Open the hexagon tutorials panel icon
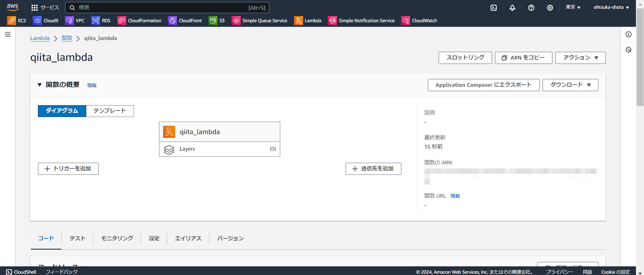Image resolution: width=644 pixels, height=275 pixels. (629, 50)
